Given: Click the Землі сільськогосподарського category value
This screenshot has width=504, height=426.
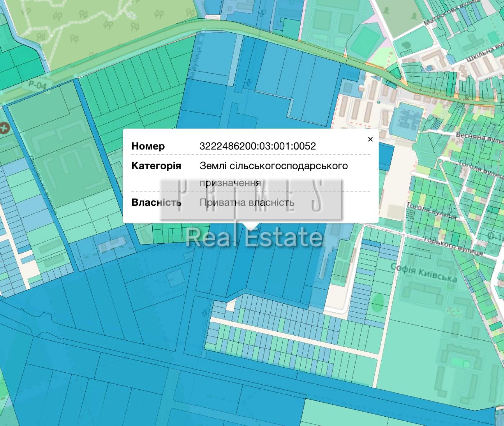Looking at the screenshot, I should (274, 166).
